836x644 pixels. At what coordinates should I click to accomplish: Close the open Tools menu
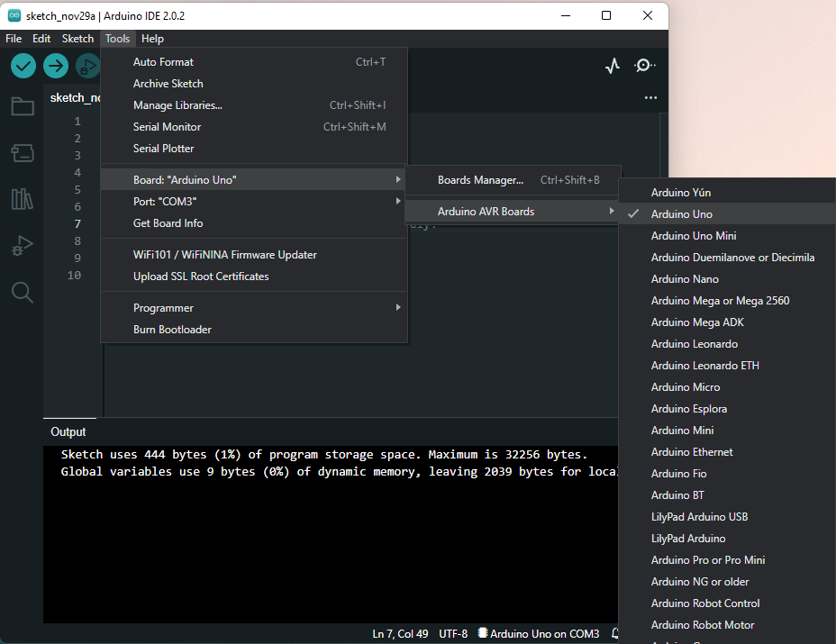[x=117, y=39]
